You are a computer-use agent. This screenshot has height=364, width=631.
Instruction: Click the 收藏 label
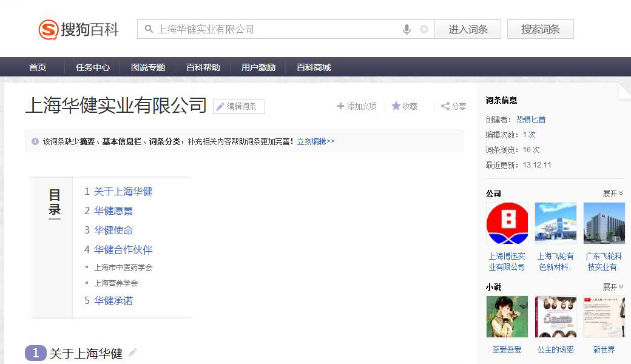410,106
